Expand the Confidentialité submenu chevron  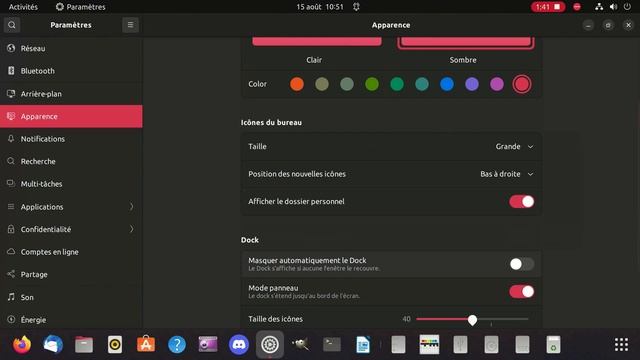click(x=131, y=229)
